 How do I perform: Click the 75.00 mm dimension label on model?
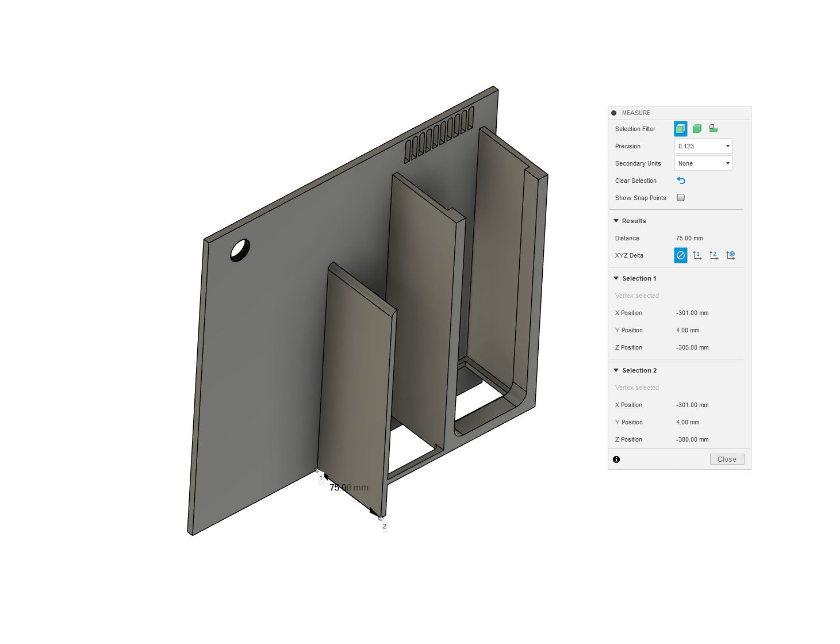pos(349,488)
